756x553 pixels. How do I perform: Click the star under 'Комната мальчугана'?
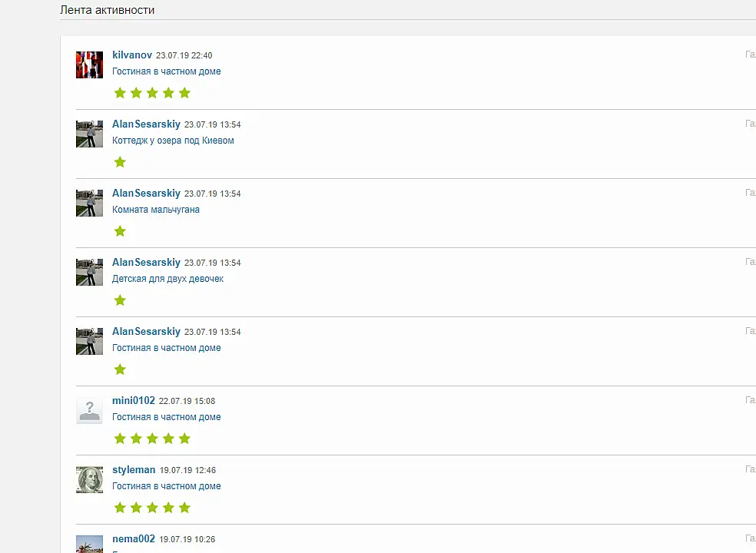point(120,231)
